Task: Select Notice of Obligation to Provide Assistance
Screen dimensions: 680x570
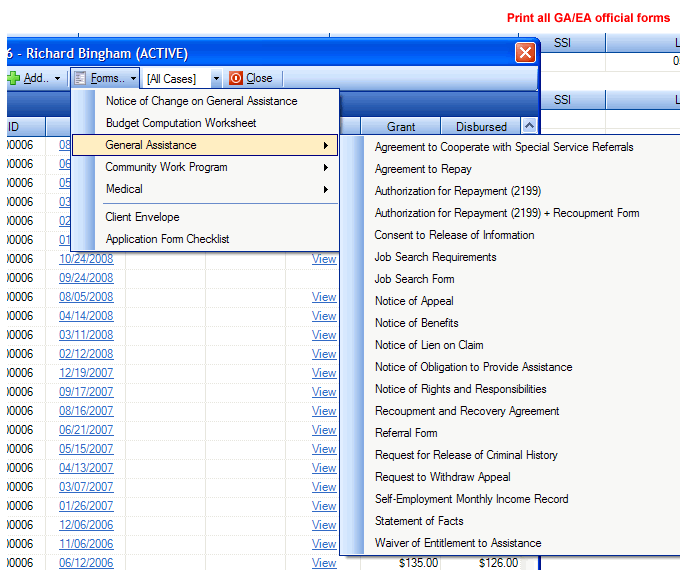Action: click(474, 367)
